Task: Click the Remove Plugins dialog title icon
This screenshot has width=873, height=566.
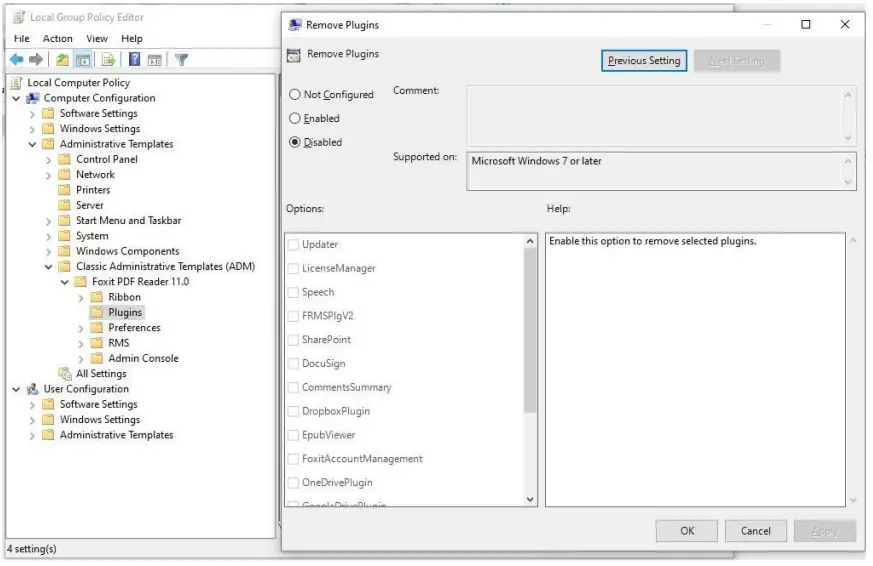Action: pyautogui.click(x=295, y=25)
